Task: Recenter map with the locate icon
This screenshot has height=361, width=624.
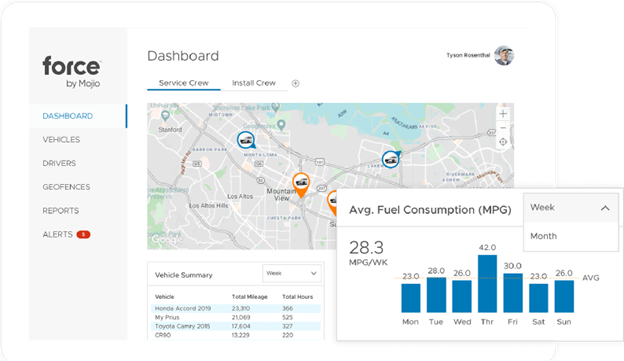Action: tap(503, 142)
